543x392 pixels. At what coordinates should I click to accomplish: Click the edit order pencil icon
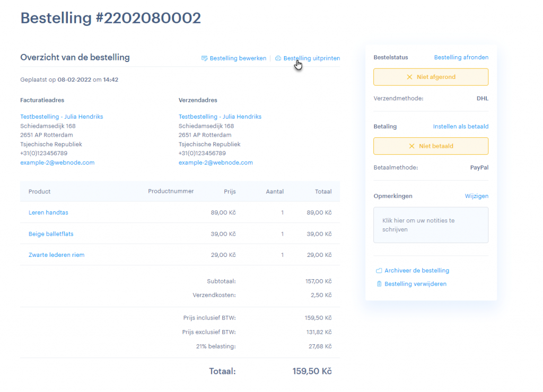(204, 58)
